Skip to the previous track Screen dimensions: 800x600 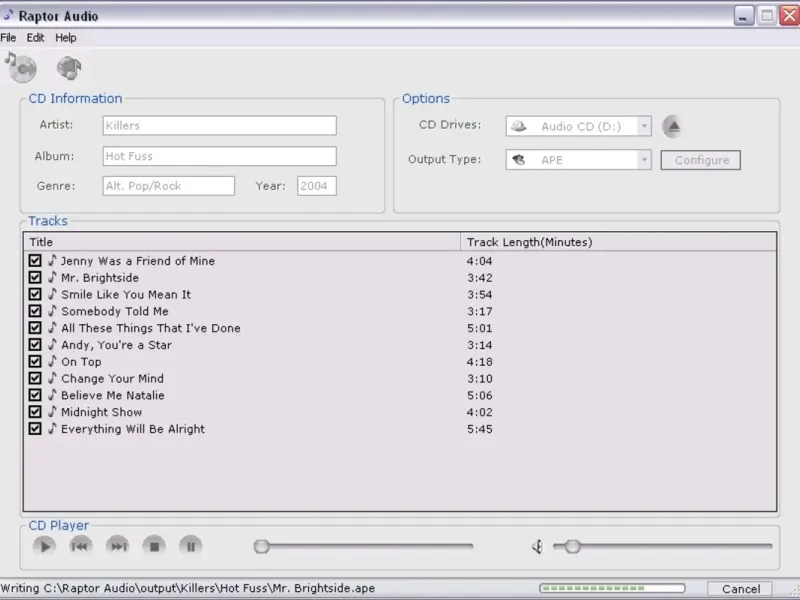pyautogui.click(x=81, y=546)
